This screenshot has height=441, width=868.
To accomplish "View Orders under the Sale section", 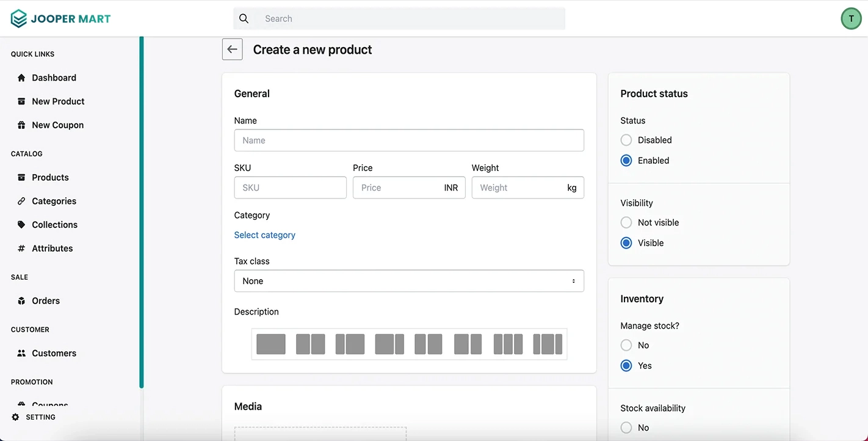I will (x=46, y=301).
